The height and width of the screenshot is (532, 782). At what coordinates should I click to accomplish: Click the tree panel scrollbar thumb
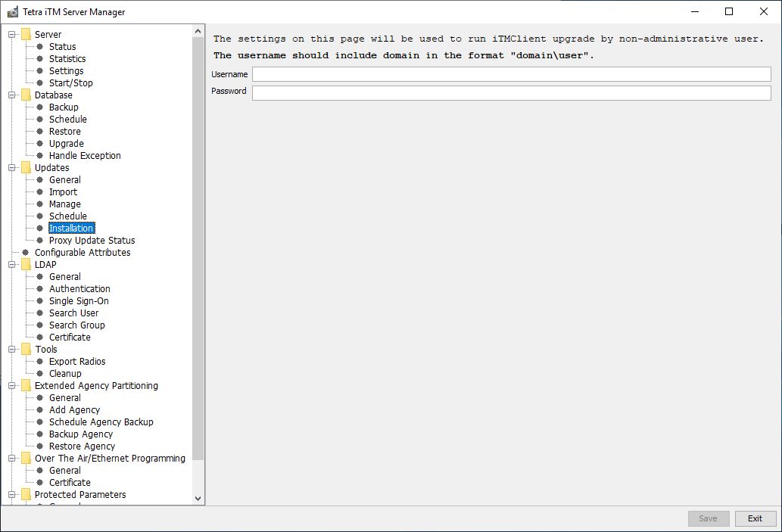(x=198, y=248)
